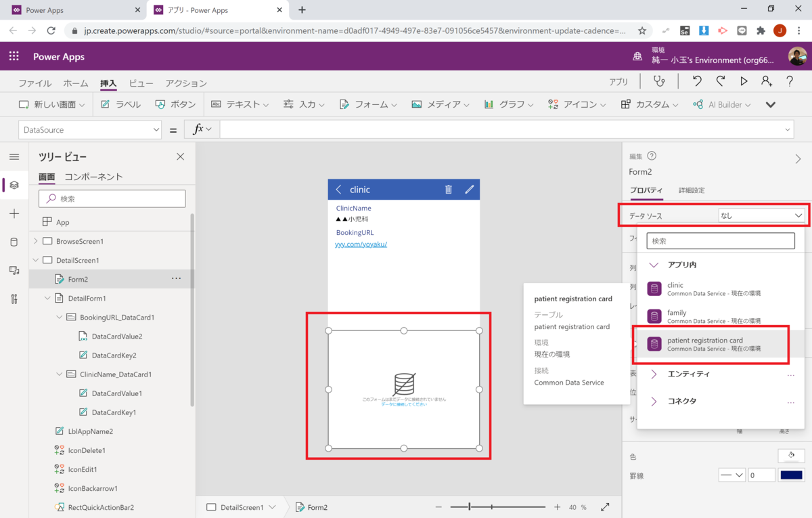Open the データソース なし dropdown

click(761, 215)
